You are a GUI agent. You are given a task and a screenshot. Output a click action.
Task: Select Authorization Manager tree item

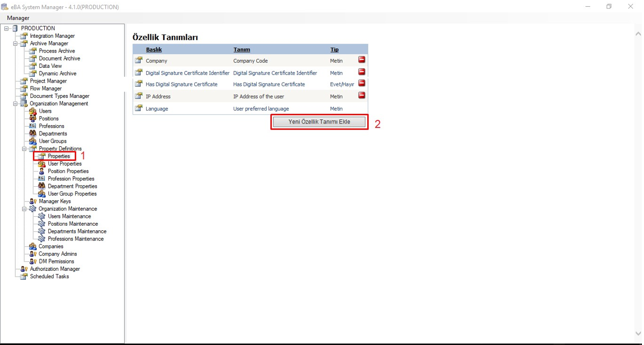(55, 269)
